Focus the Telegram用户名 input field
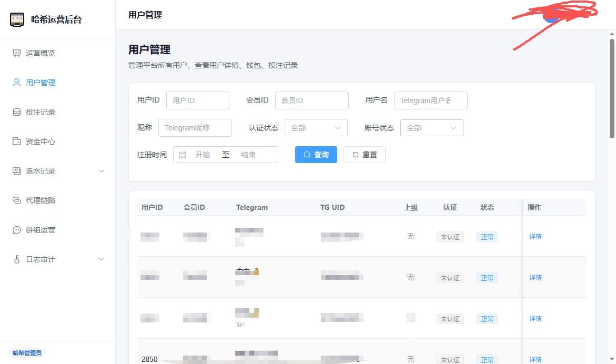The image size is (616, 364). pyautogui.click(x=431, y=100)
